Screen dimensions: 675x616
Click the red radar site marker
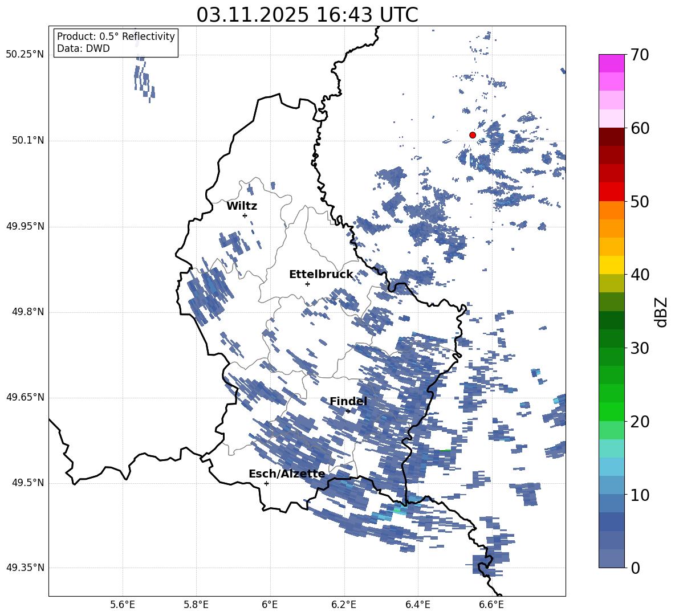click(x=472, y=135)
